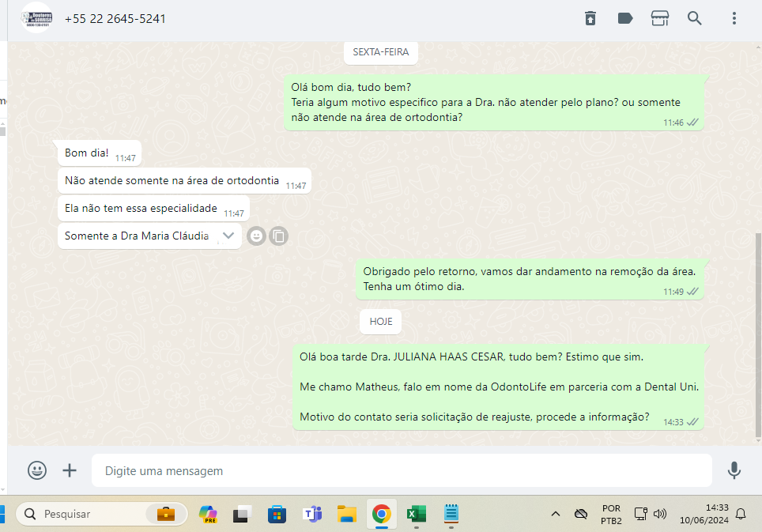The width and height of the screenshot is (762, 532).
Task: Click the label tag icon in header
Action: [625, 18]
